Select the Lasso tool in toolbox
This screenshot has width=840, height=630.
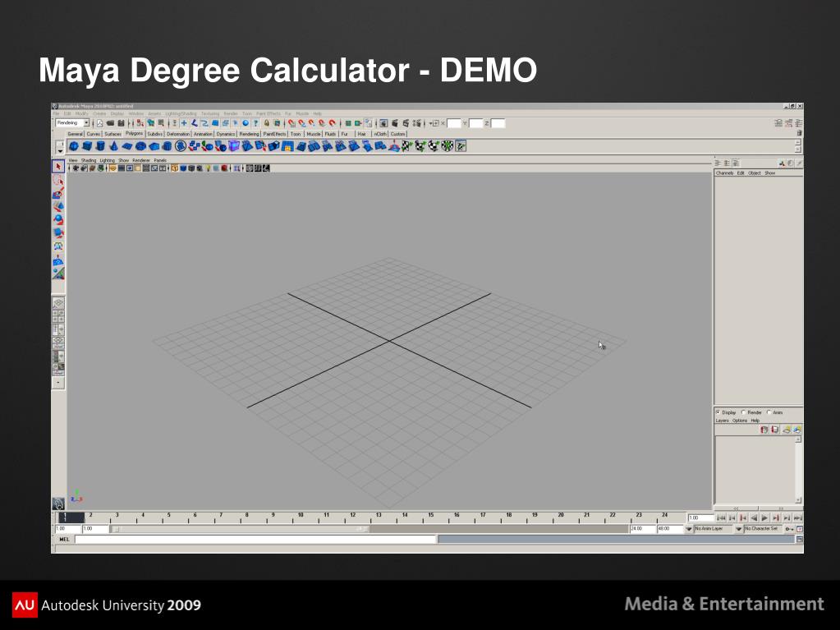click(x=58, y=180)
